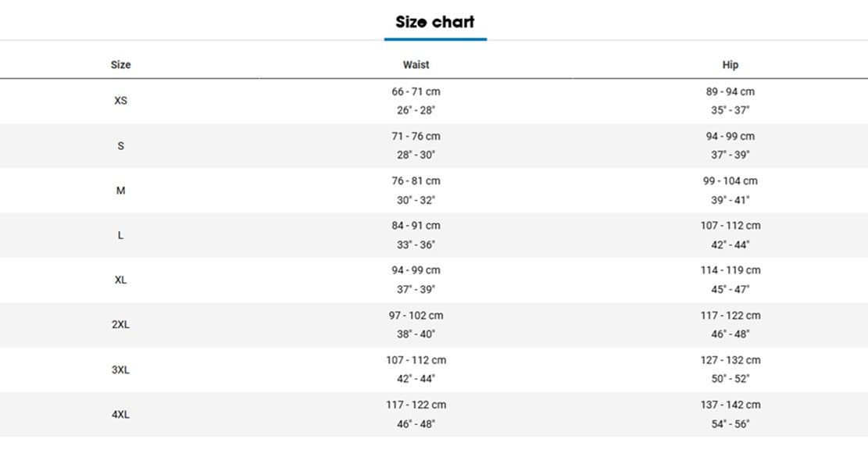Select the XS size row label

[120, 101]
